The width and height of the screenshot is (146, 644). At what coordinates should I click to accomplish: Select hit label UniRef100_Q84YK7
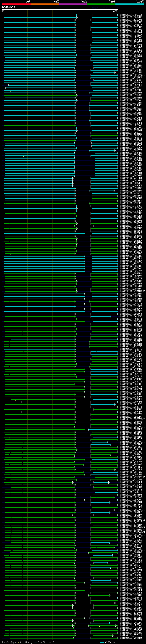(x=131, y=241)
